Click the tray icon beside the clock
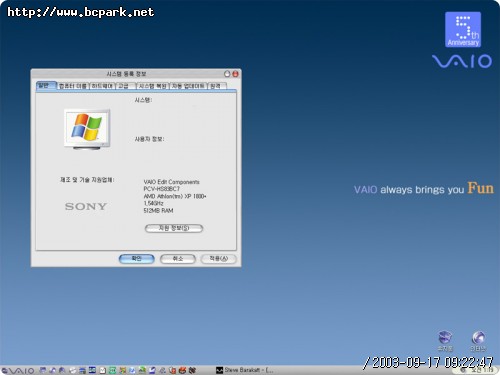The image size is (500, 375). click(x=463, y=370)
